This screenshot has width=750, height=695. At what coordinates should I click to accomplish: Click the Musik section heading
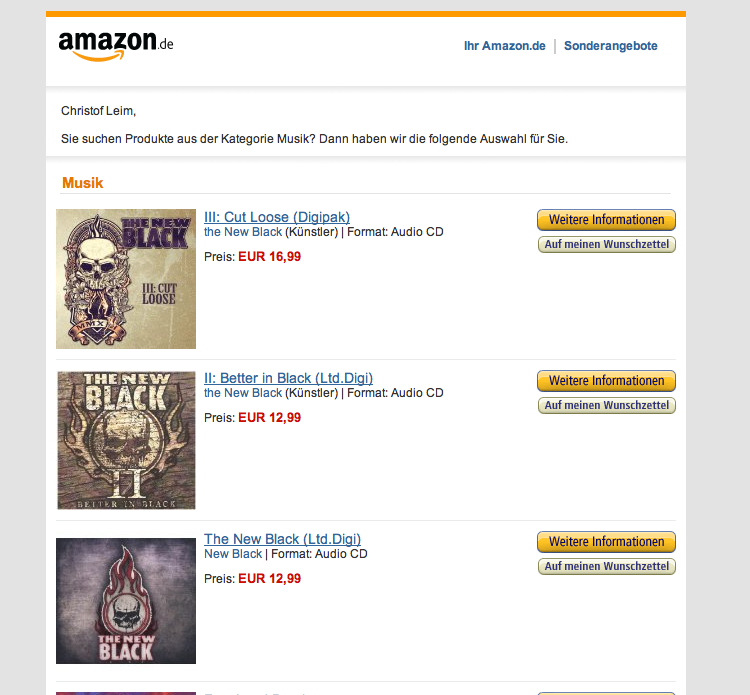82,183
